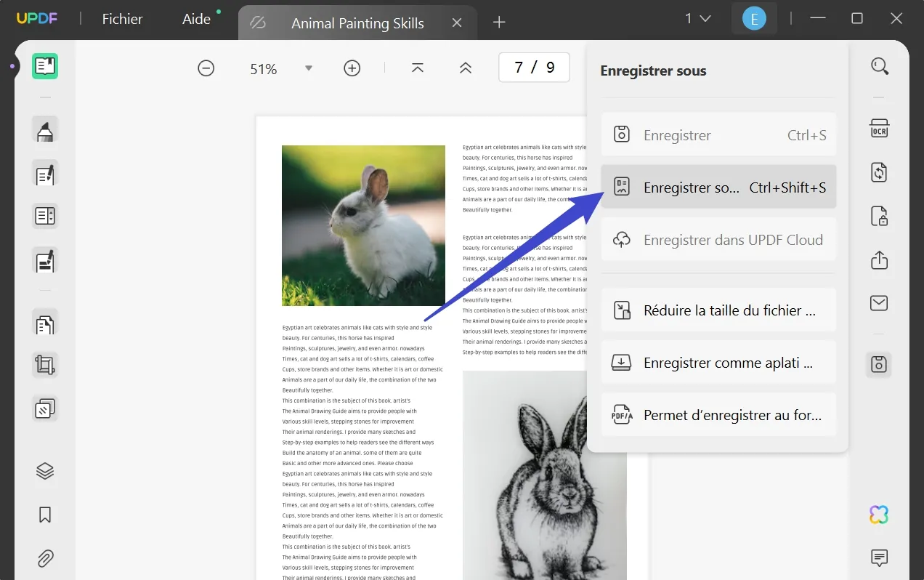924x580 pixels.
Task: Open the page display dropdown showing 1
Action: click(x=696, y=18)
